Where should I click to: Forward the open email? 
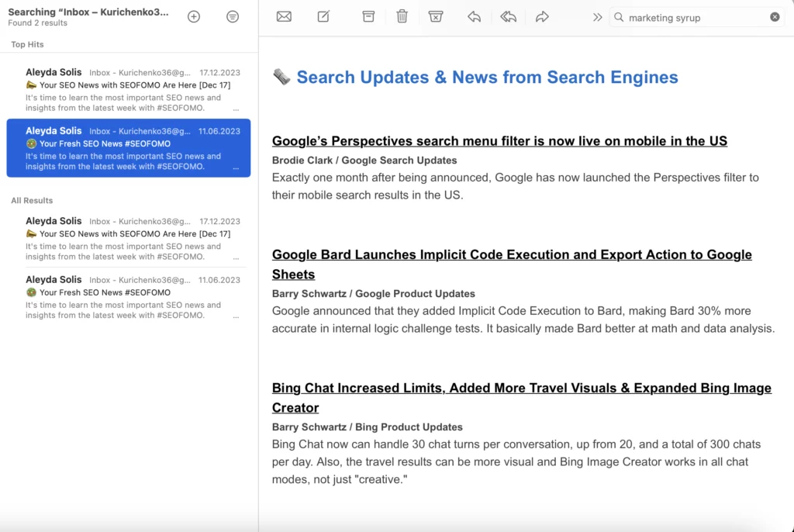coord(542,16)
